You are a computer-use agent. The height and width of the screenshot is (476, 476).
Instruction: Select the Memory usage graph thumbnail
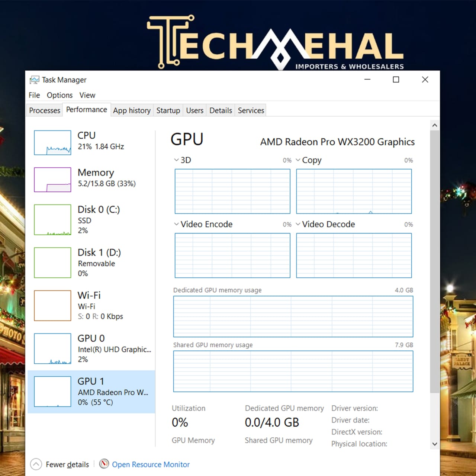click(x=52, y=180)
